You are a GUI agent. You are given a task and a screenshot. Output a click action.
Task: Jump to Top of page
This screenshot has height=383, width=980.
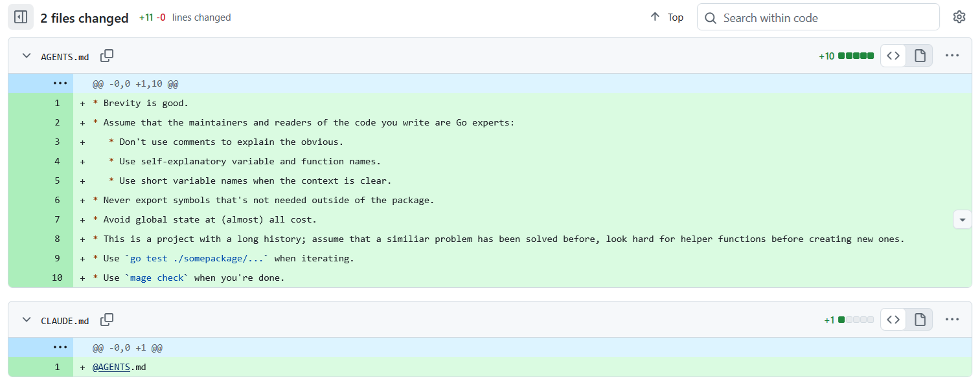click(667, 17)
